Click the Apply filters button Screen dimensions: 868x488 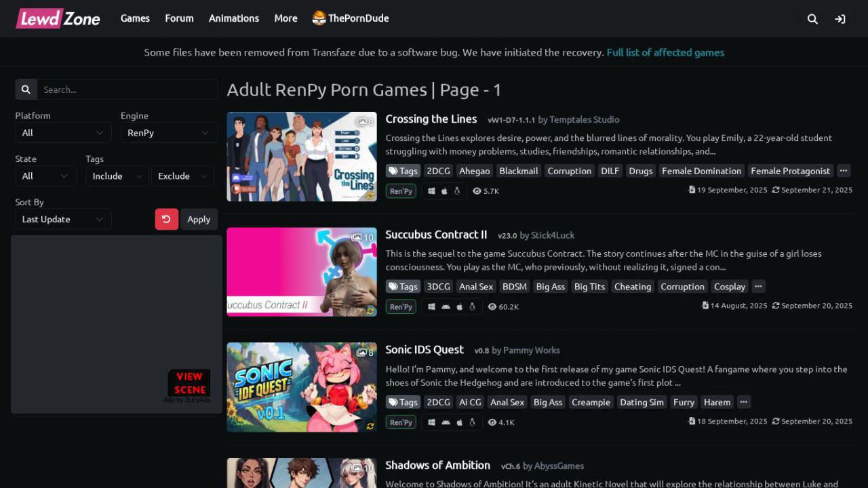click(199, 219)
